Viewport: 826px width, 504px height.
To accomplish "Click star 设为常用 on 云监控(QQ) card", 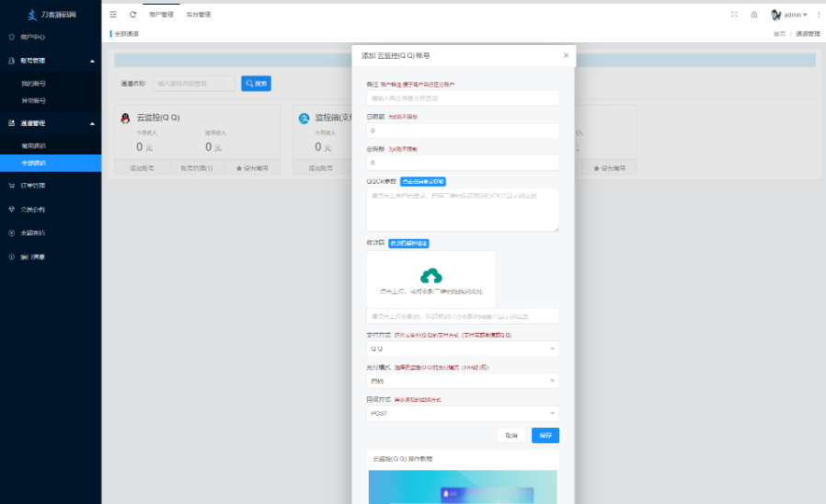I will pyautogui.click(x=252, y=168).
